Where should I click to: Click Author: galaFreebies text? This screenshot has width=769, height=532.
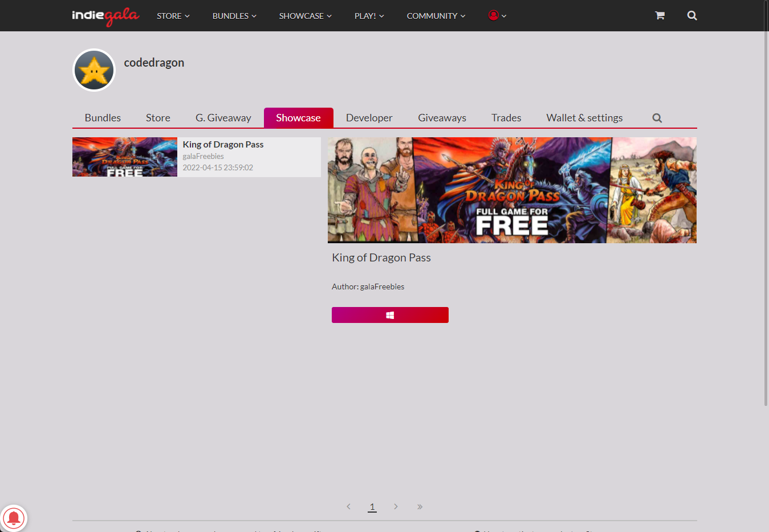(368, 287)
